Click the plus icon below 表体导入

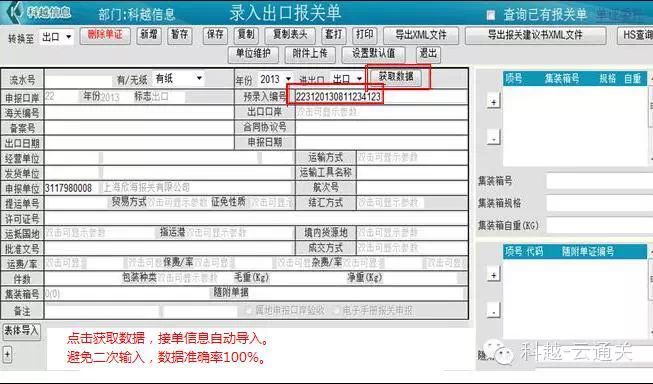pyautogui.click(x=7, y=355)
